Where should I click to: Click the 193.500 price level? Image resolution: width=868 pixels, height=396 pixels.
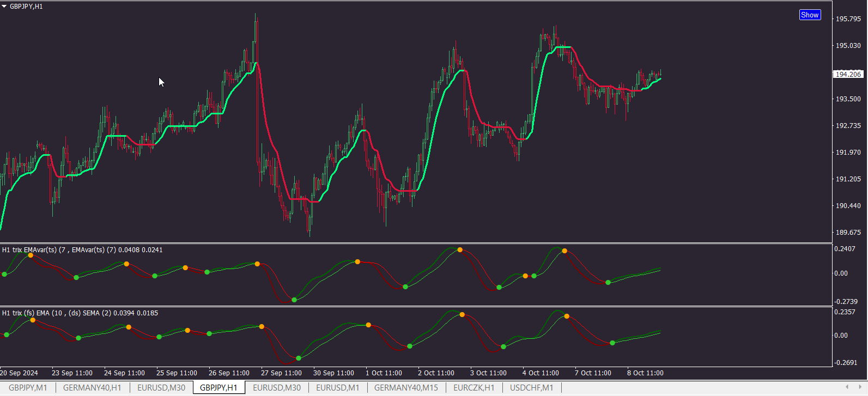click(x=848, y=99)
